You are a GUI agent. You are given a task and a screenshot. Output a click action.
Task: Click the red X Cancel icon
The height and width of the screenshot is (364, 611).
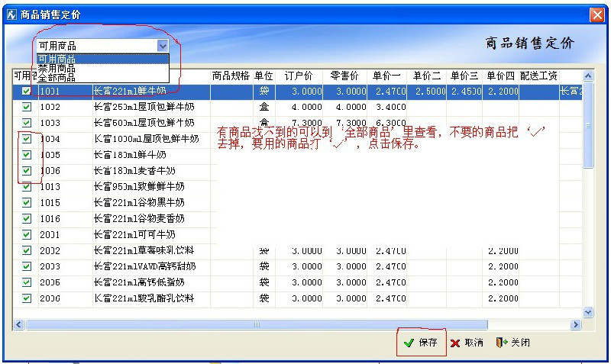[455, 343]
